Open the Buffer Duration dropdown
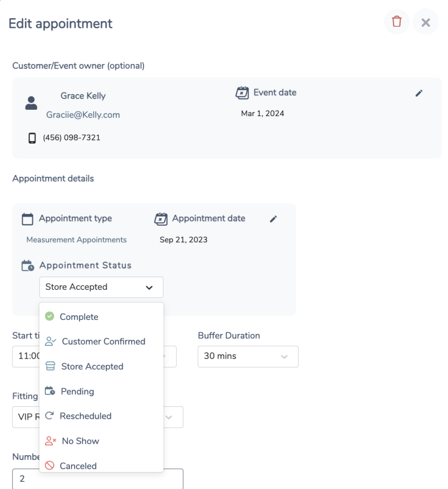The width and height of the screenshot is (448, 489). tap(248, 356)
